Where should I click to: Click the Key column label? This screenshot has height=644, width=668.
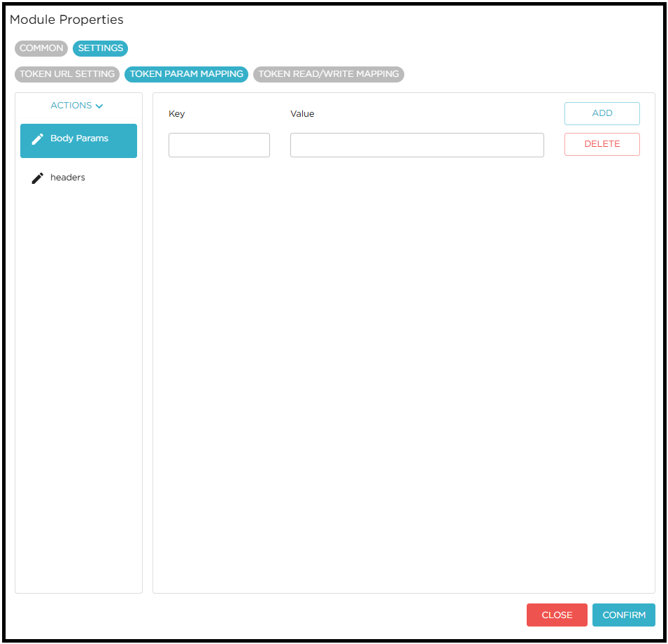177,114
